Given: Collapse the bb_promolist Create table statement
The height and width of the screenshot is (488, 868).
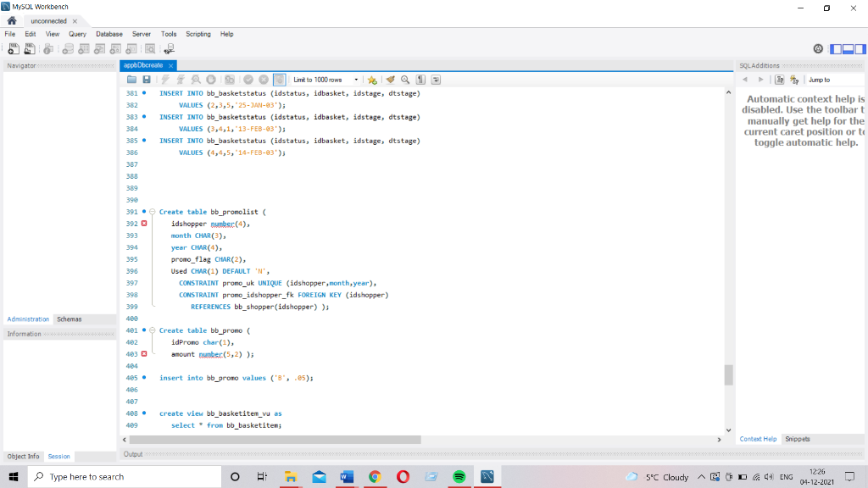Looking at the screenshot, I should pos(153,212).
